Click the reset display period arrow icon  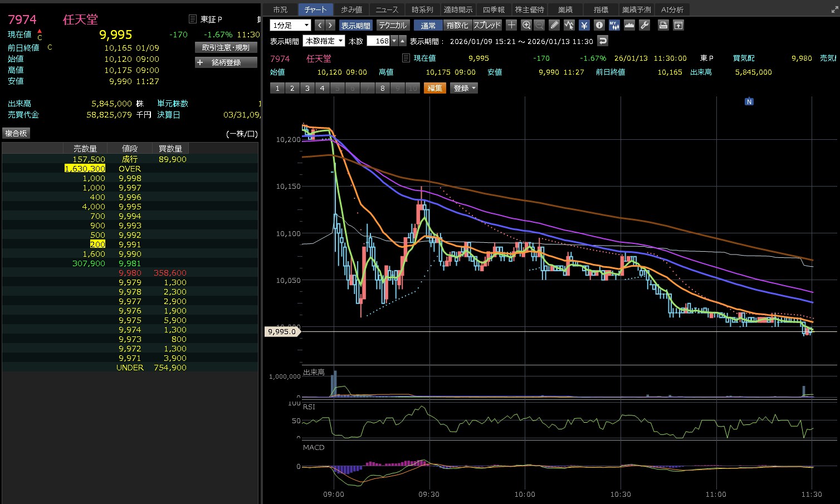602,41
